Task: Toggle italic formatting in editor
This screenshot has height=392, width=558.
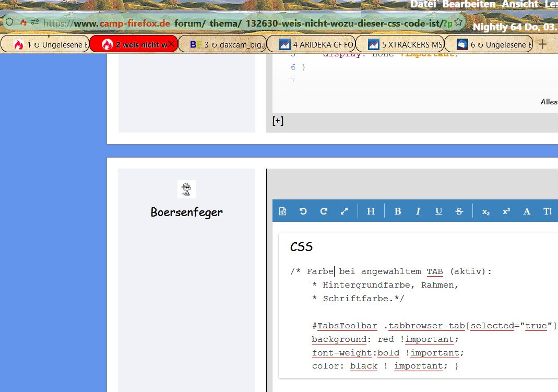Action: [418, 211]
